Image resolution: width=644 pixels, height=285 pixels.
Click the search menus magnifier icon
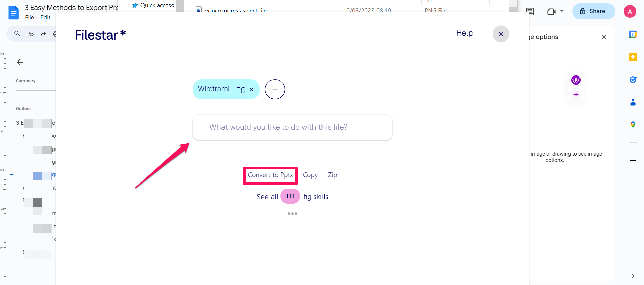coord(17,34)
